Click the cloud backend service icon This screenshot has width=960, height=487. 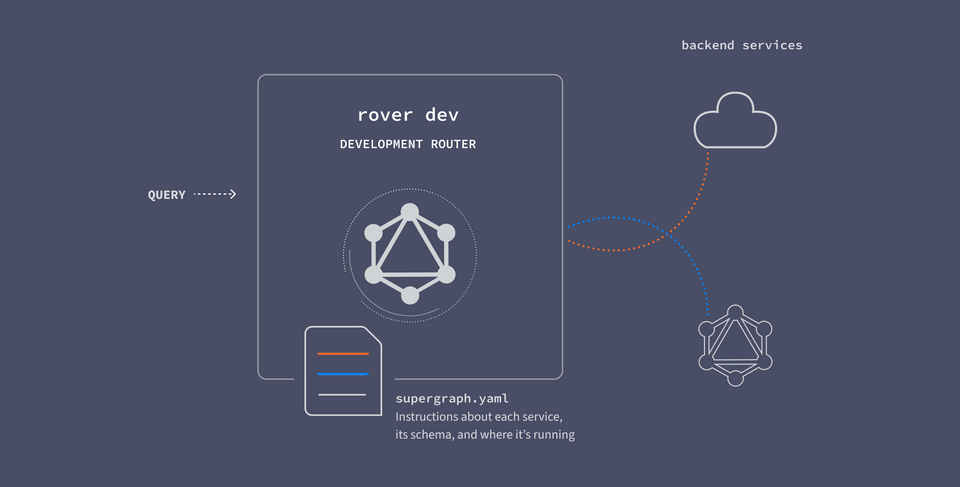point(735,121)
